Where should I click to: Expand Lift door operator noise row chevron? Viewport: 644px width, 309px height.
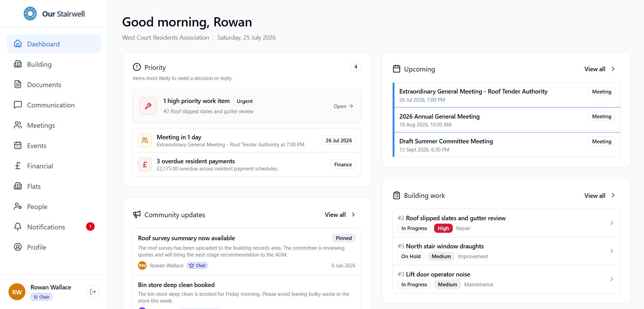(611, 279)
